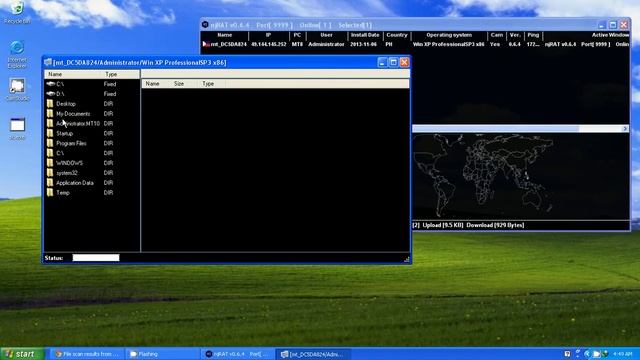Open the Desktop folder icon
640x360 pixels.
pos(50,104)
